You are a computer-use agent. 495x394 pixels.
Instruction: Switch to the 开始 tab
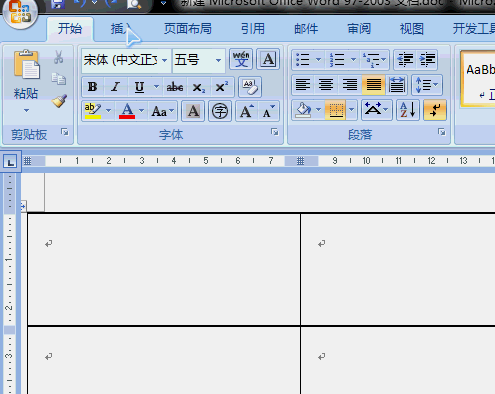[x=70, y=29]
